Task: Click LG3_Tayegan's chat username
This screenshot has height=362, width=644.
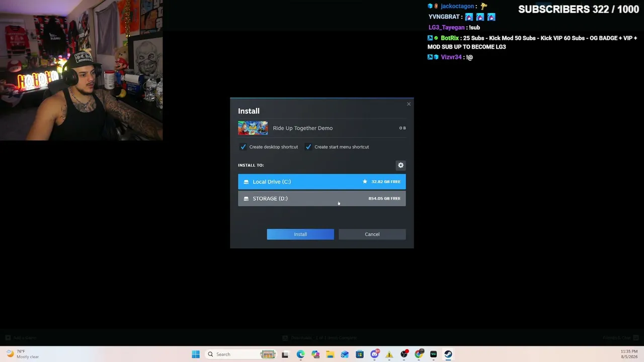Action: click(446, 28)
